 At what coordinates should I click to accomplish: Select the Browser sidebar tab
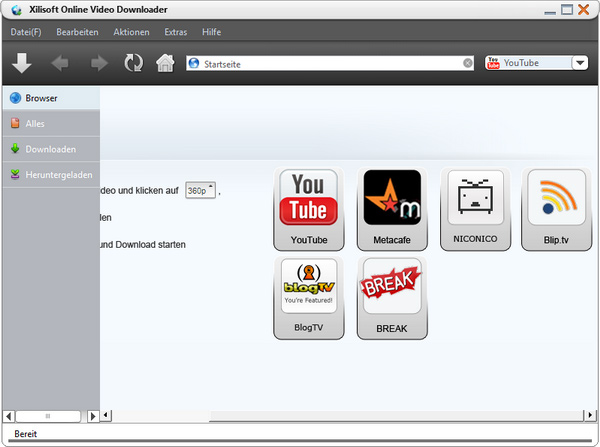coord(51,98)
